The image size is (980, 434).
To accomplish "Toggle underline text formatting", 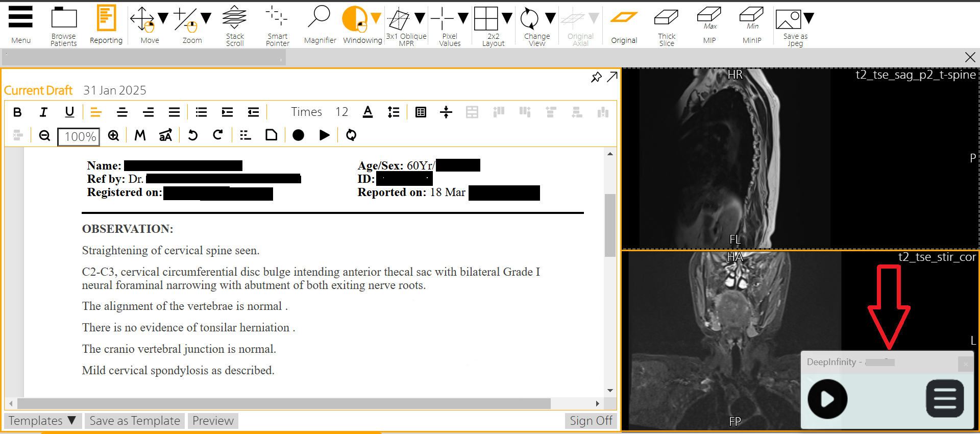I will click(x=69, y=112).
